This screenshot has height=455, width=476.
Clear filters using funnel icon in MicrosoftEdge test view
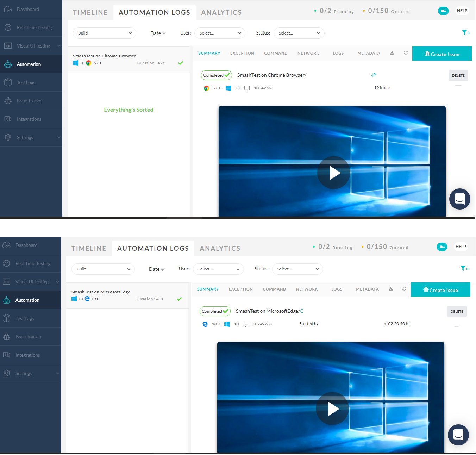[x=464, y=269]
